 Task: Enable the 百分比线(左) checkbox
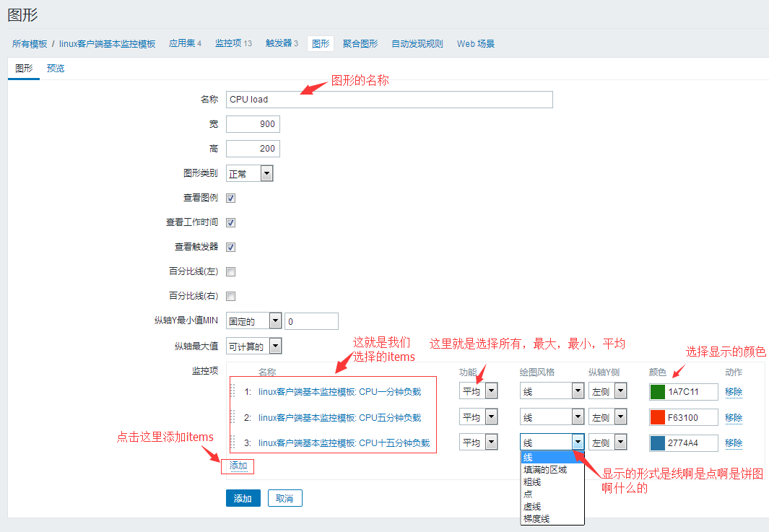[231, 271]
